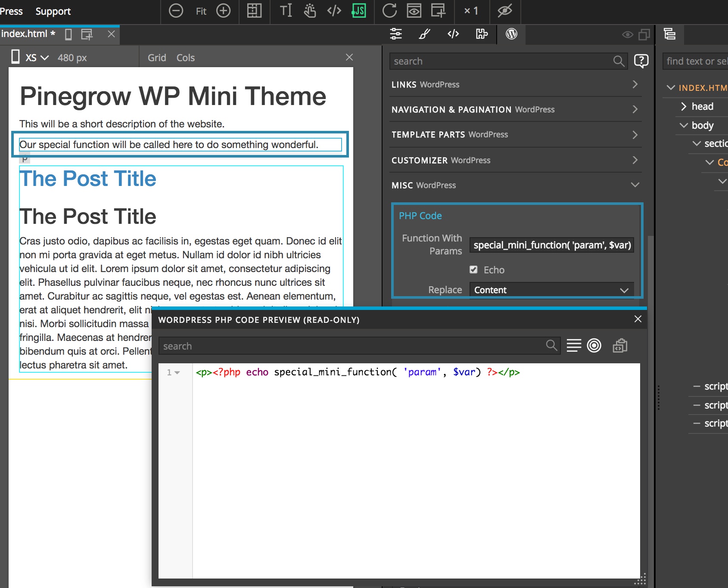Zoom out with the minus magnifier icon

tap(176, 11)
